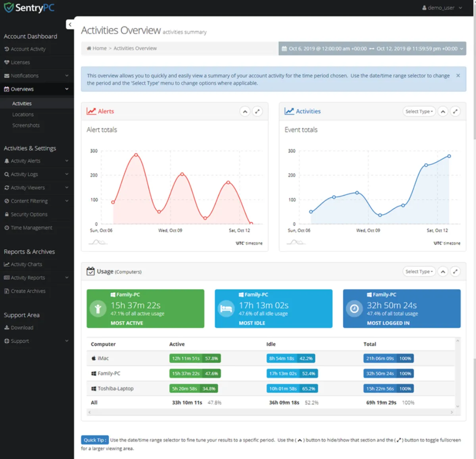Click the Home icon in breadcrumb
This screenshot has width=476, height=459.
coord(89,48)
